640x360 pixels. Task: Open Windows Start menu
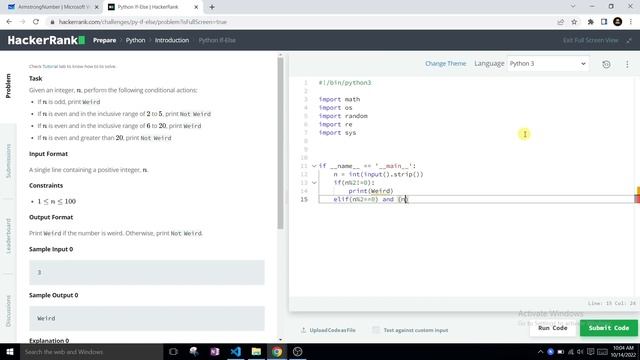pos(10,351)
